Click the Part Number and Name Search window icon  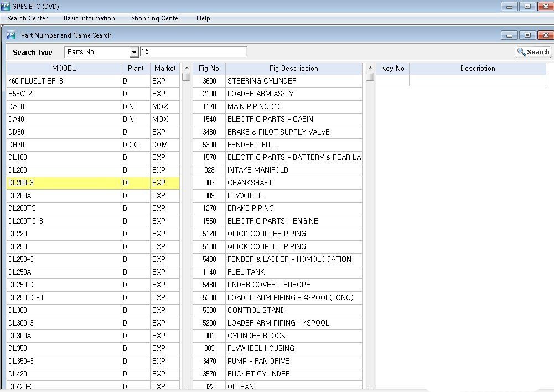point(11,35)
